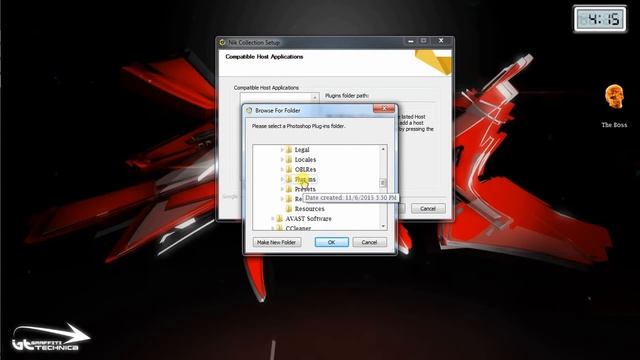Expand the Legal folder arrow

coord(282,150)
